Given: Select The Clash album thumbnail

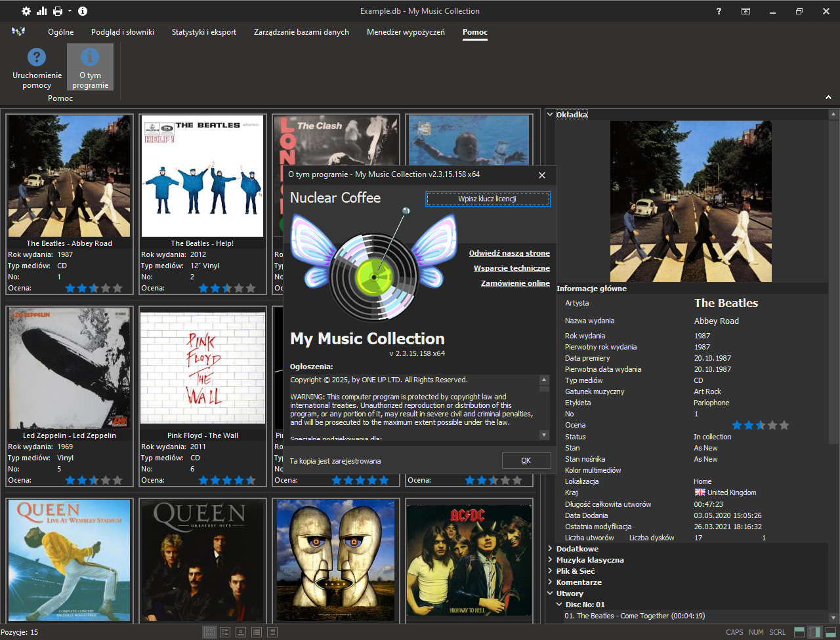Looking at the screenshot, I should pos(335,140).
